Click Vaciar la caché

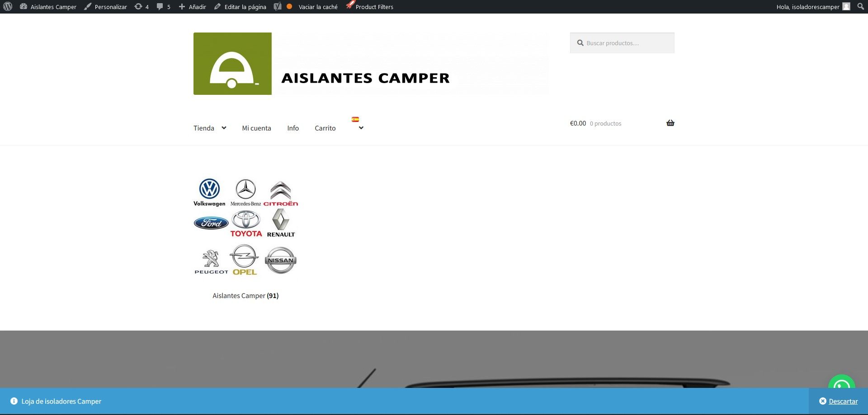[x=318, y=7]
